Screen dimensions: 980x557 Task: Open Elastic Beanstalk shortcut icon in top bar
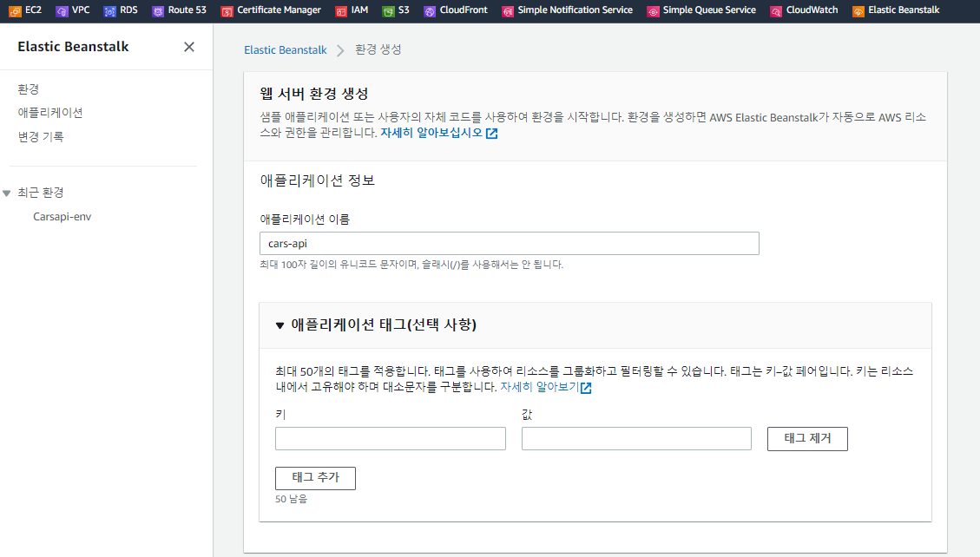[x=858, y=10]
